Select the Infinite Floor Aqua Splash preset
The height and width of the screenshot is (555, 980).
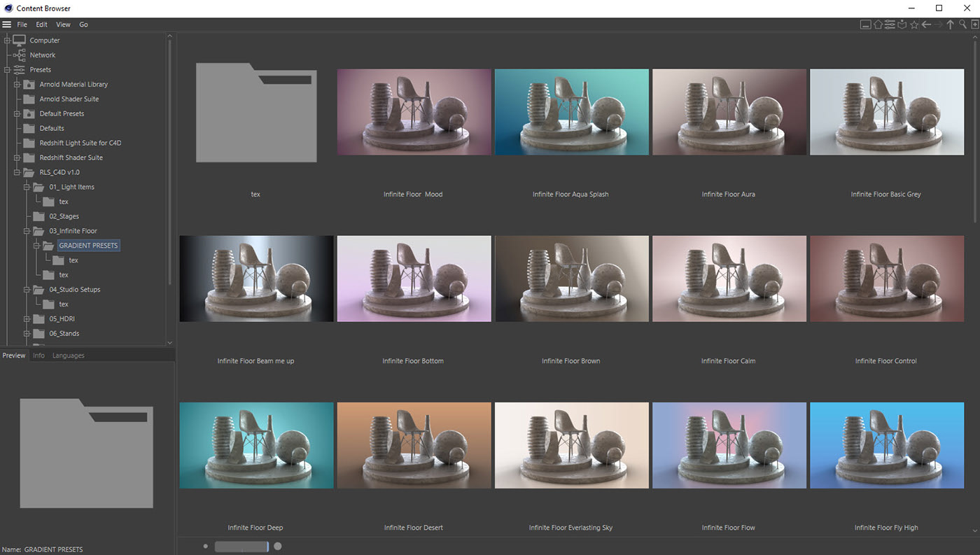571,112
